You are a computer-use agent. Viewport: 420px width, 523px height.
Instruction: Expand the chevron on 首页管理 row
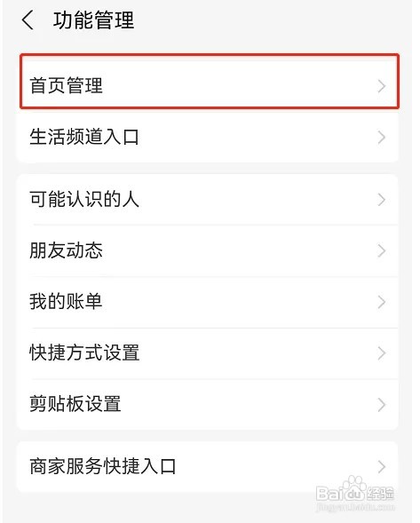point(382,86)
